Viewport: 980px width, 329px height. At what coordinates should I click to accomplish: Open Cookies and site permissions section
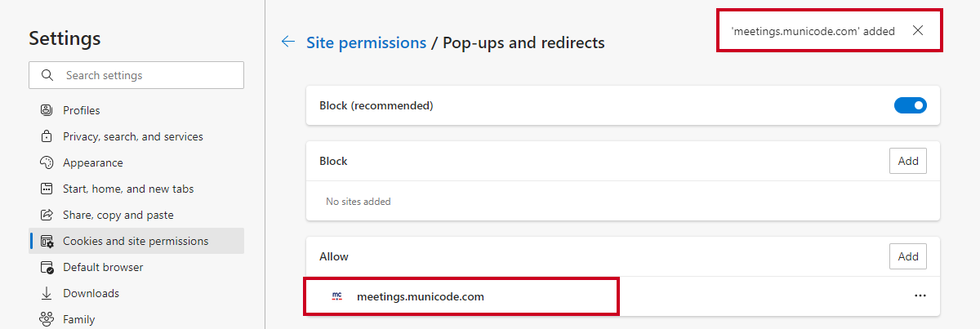(136, 241)
